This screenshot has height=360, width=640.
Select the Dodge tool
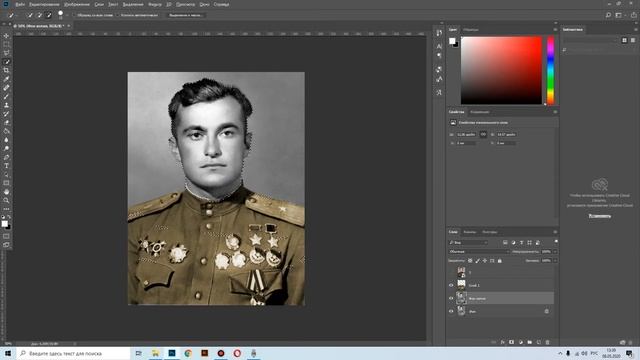6,148
